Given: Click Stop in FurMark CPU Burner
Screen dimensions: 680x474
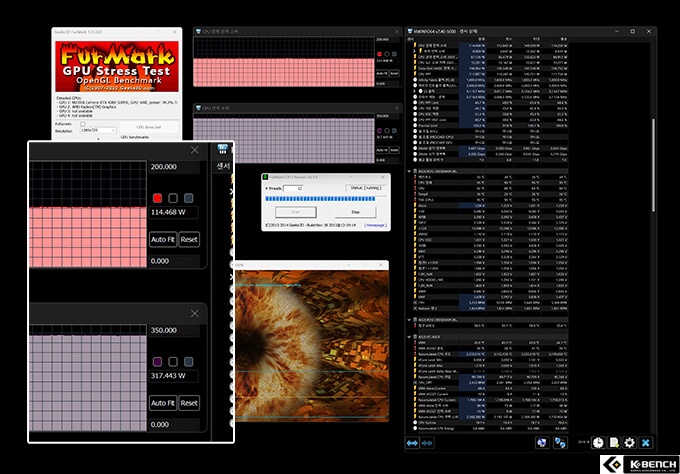Looking at the screenshot, I should pos(355,212).
